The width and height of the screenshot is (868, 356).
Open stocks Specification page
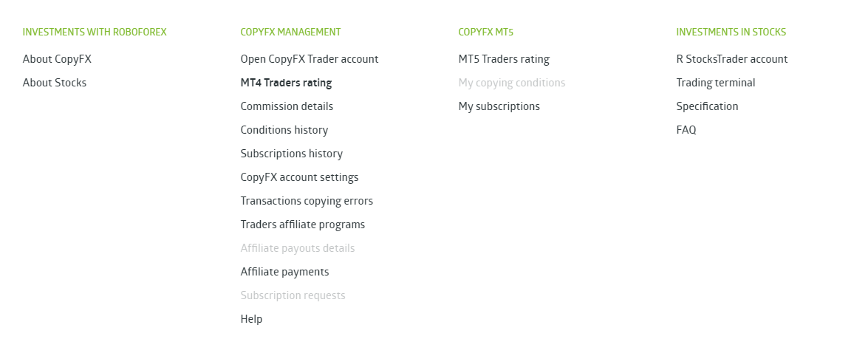click(x=707, y=106)
